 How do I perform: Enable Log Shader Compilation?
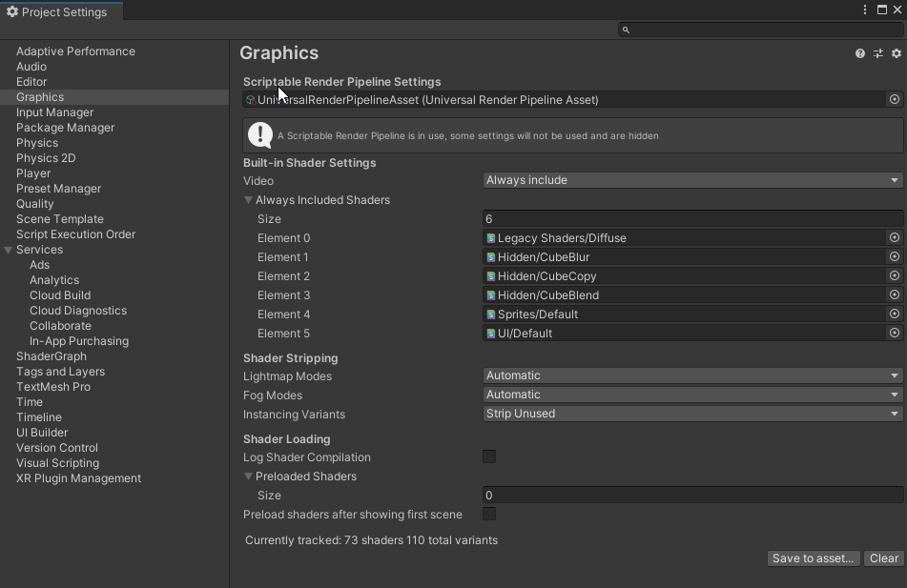[489, 456]
